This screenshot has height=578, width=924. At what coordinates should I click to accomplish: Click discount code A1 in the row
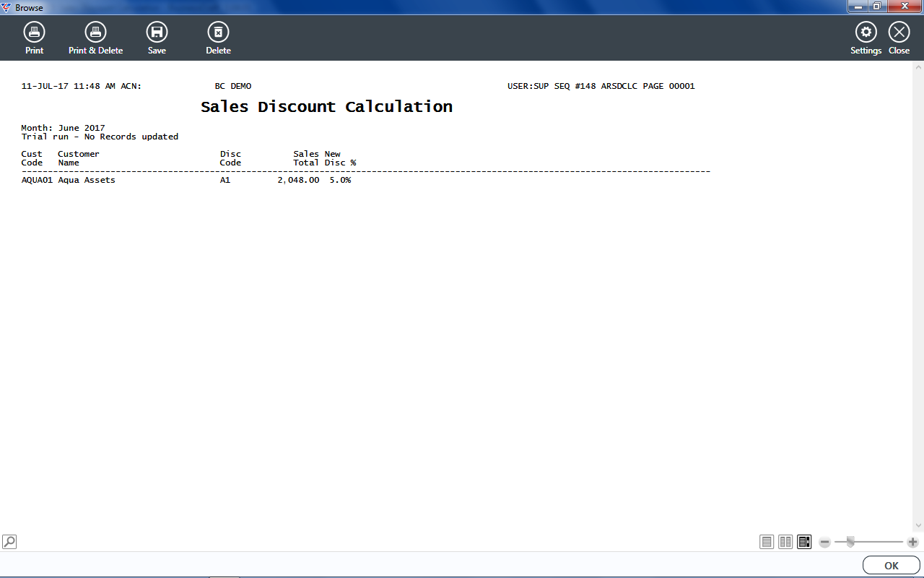(225, 180)
